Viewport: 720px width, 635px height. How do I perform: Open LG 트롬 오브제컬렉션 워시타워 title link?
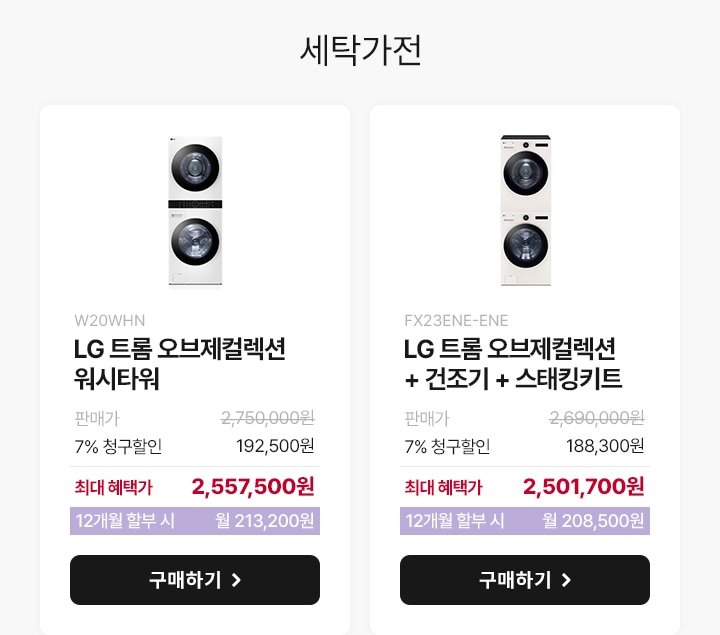[180, 364]
